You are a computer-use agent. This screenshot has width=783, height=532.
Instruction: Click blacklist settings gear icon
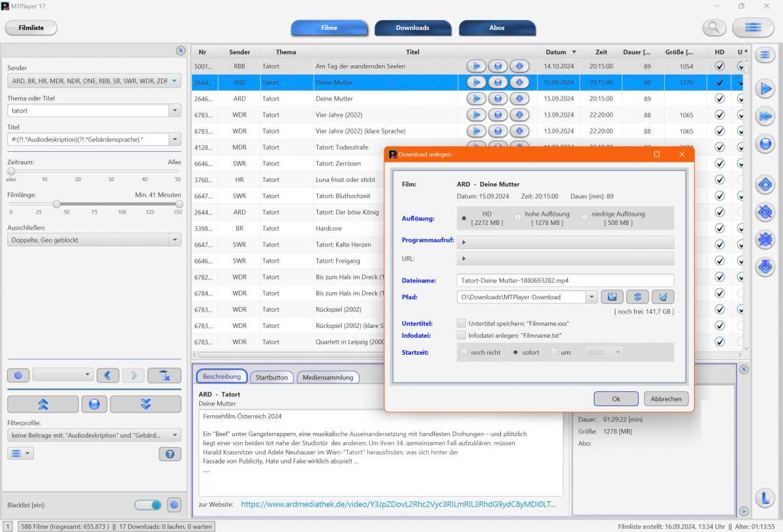coord(174,505)
